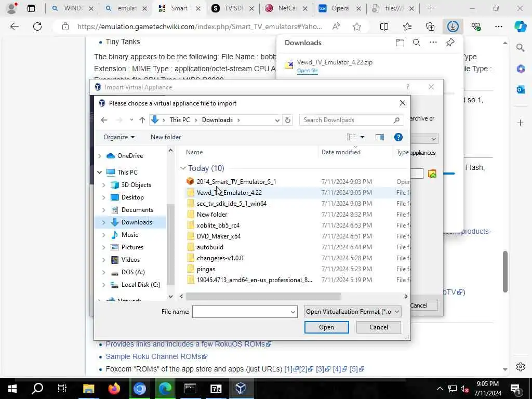Click the search magnifier in Search Downloads box
The width and height of the screenshot is (532, 399).
pos(396,120)
